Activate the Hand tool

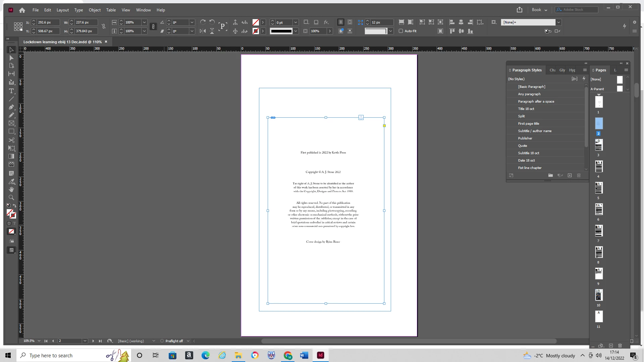[x=11, y=189]
